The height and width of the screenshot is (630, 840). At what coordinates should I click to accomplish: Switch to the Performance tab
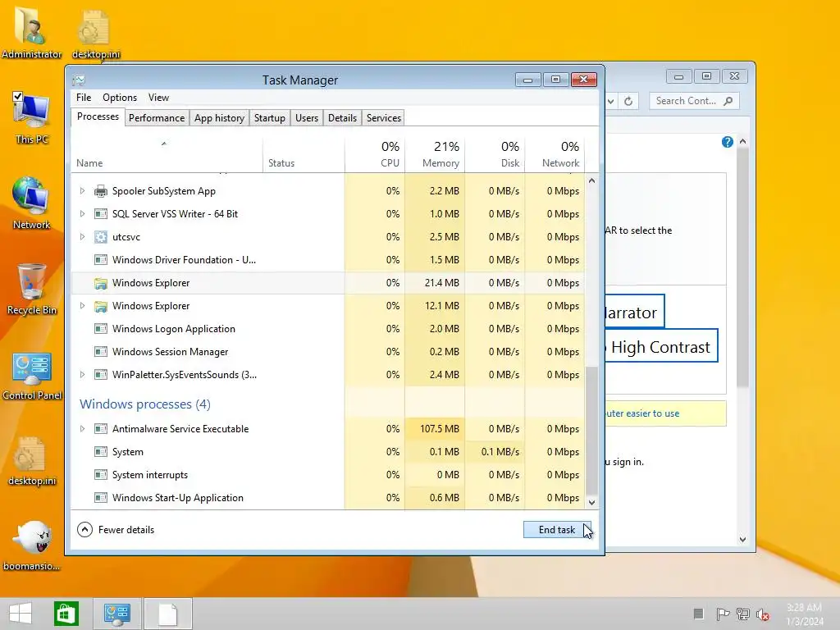pyautogui.click(x=157, y=118)
